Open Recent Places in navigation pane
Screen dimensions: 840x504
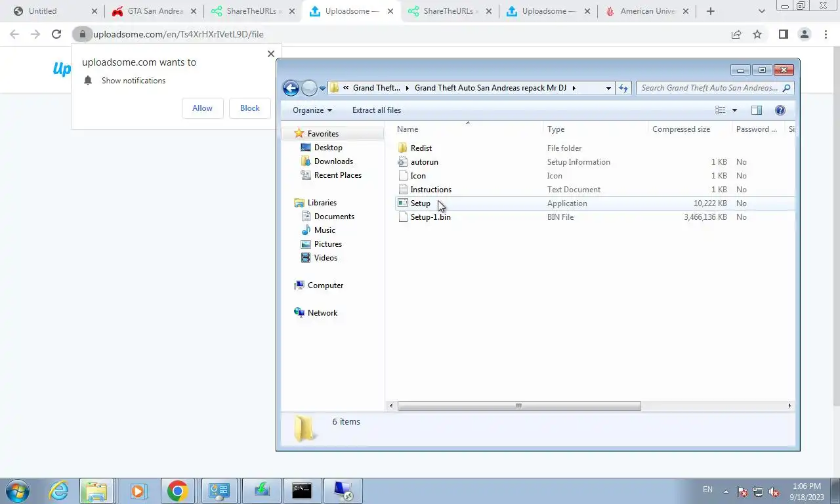coord(337,175)
